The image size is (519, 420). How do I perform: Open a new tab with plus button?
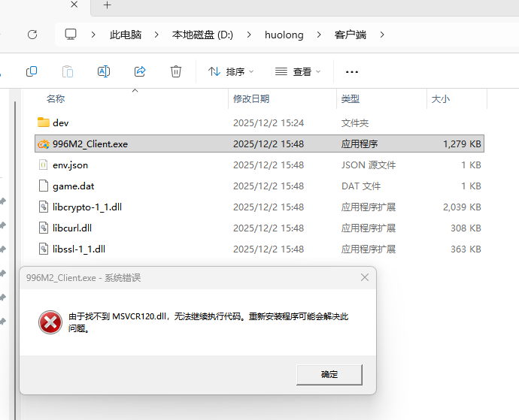pyautogui.click(x=107, y=5)
